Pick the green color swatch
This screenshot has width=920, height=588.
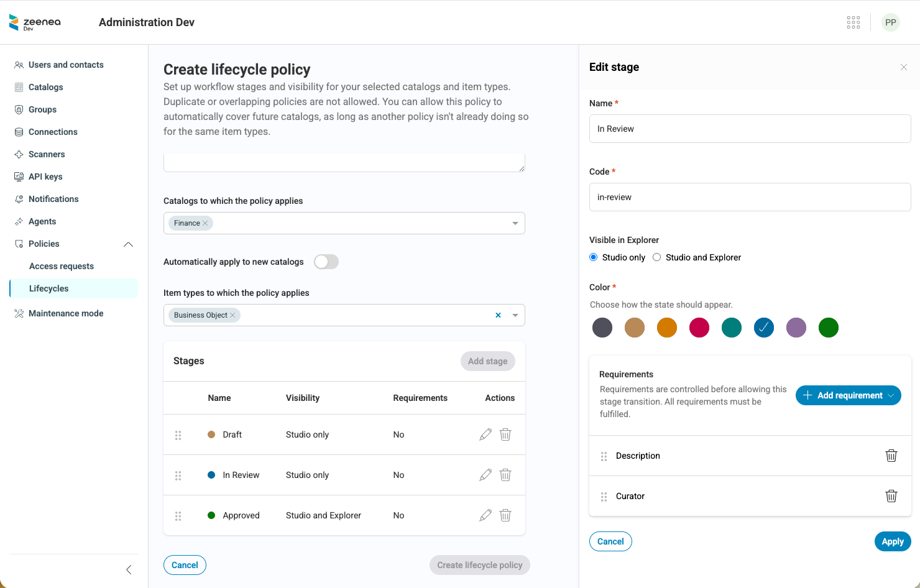pos(829,328)
